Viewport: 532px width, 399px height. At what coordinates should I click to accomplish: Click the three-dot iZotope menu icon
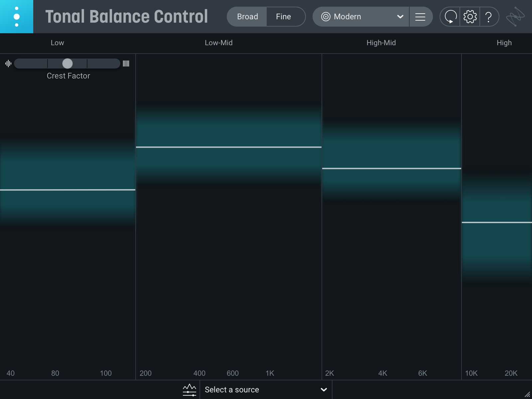16,17
